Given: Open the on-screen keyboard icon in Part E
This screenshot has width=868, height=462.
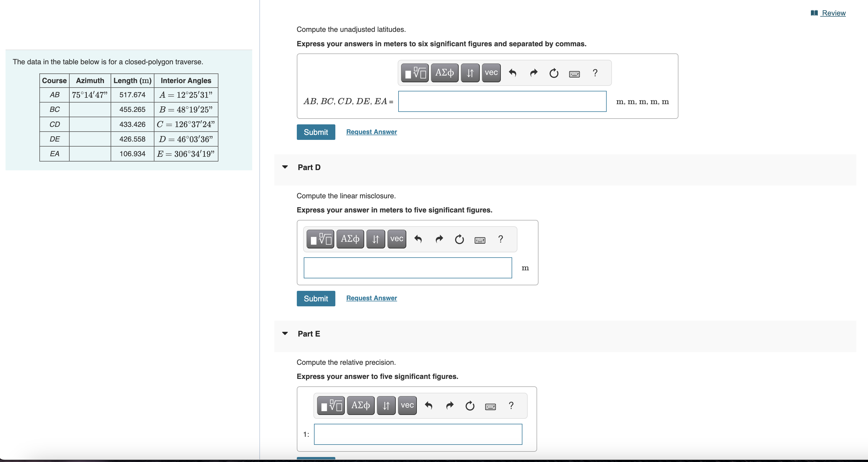Looking at the screenshot, I should pos(491,406).
